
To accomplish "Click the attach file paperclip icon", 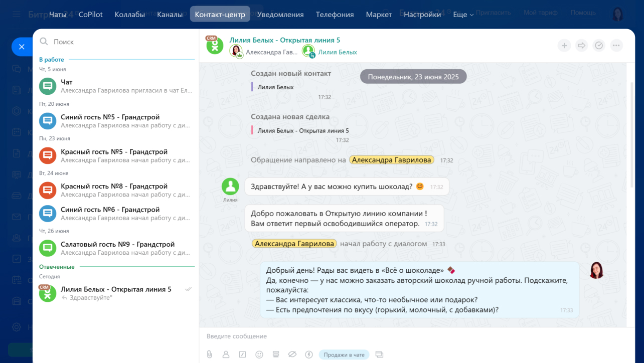I will [x=210, y=354].
